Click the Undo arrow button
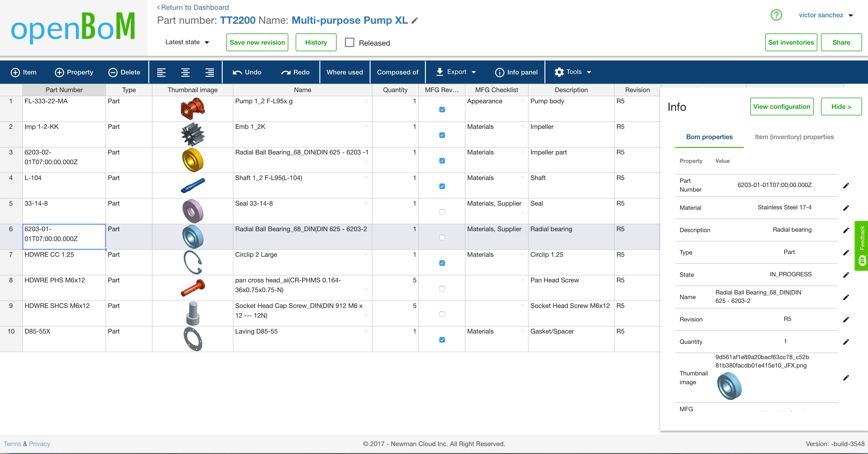 pyautogui.click(x=247, y=72)
